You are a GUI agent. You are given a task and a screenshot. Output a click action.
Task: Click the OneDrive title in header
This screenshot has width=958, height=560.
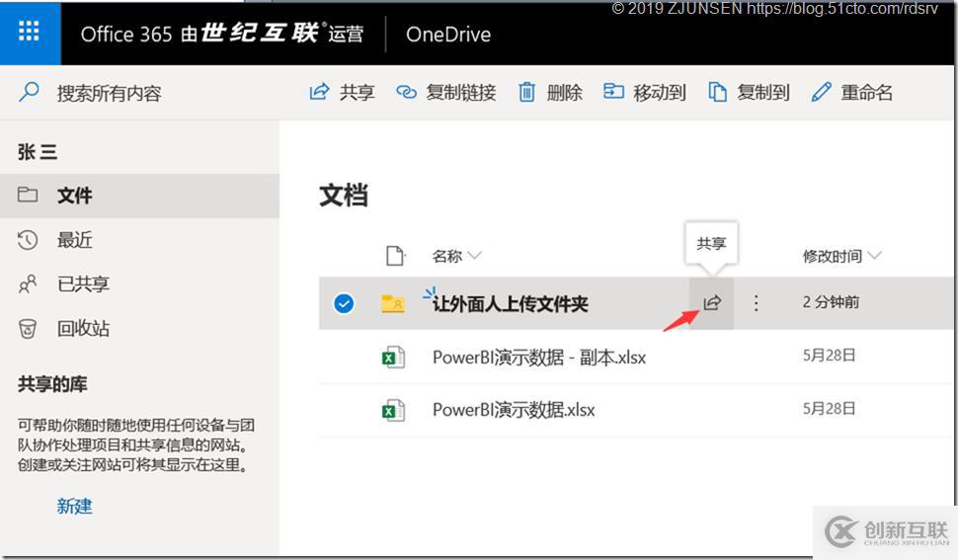pos(448,35)
